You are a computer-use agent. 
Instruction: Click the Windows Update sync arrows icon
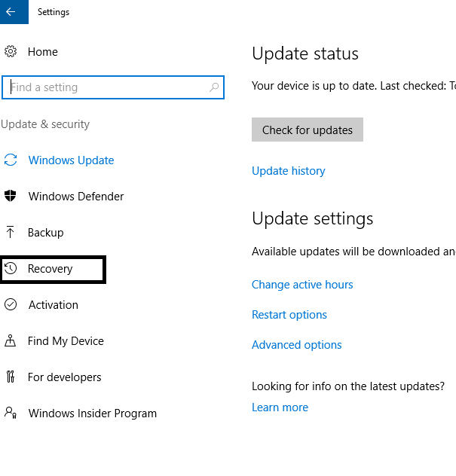click(x=11, y=160)
